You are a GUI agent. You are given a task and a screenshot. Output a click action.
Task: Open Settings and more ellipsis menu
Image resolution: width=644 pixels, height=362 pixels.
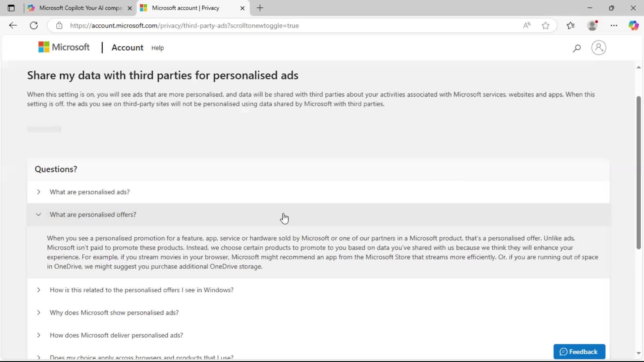coord(614,25)
